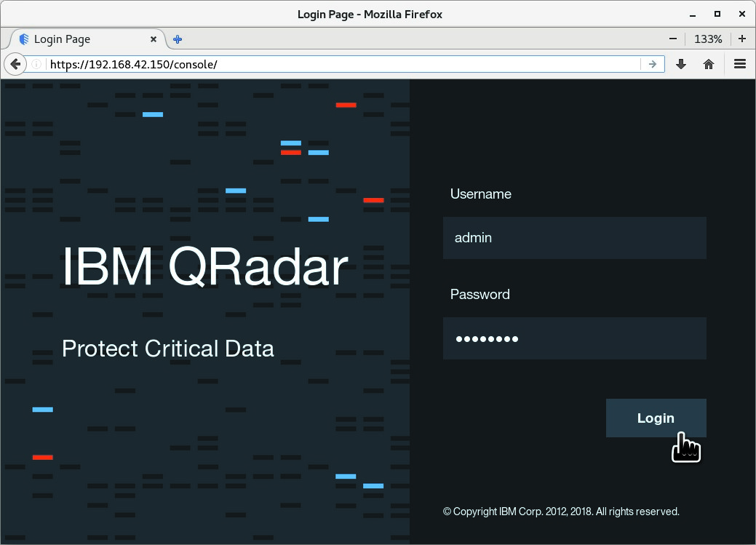The image size is (756, 545).
Task: Click the IBM copyright notice text
Action: [x=561, y=512]
